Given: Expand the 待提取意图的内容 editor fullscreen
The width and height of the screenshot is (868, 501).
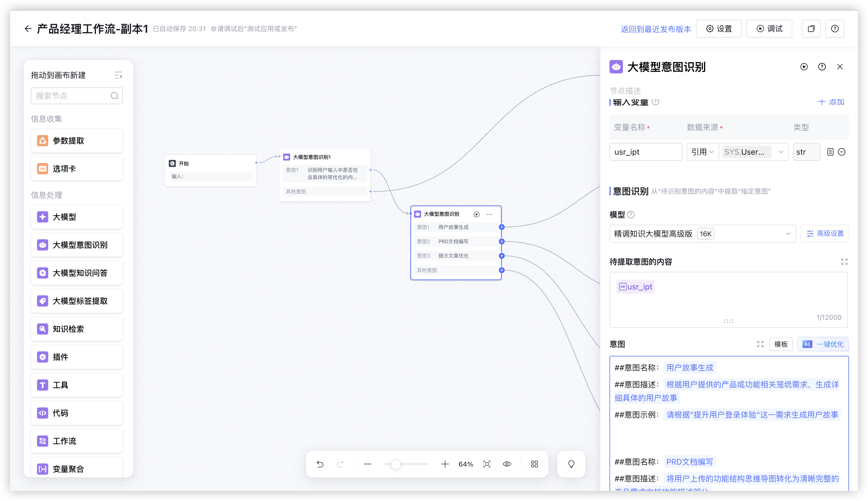Looking at the screenshot, I should point(844,262).
